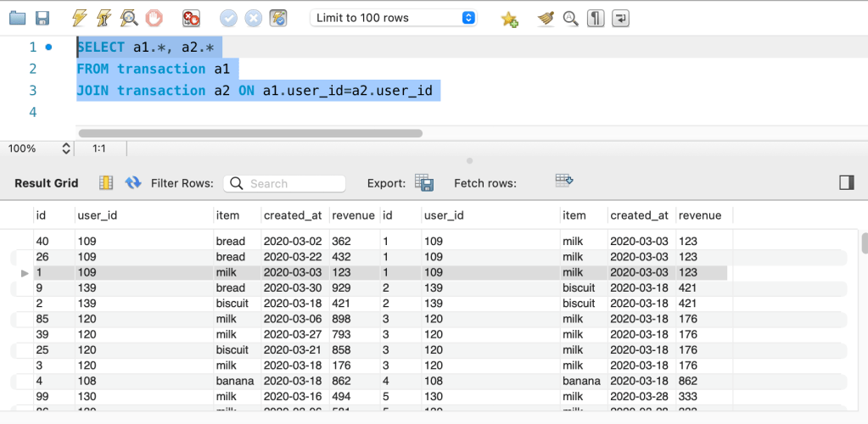Export the result set to file

click(423, 183)
